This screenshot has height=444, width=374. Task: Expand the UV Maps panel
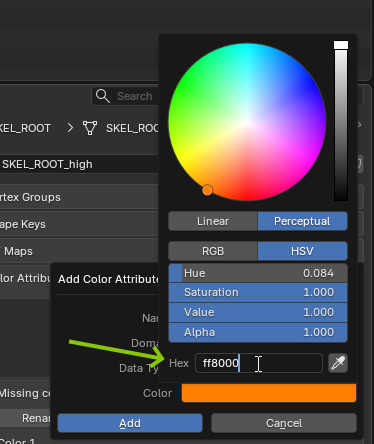point(79,251)
